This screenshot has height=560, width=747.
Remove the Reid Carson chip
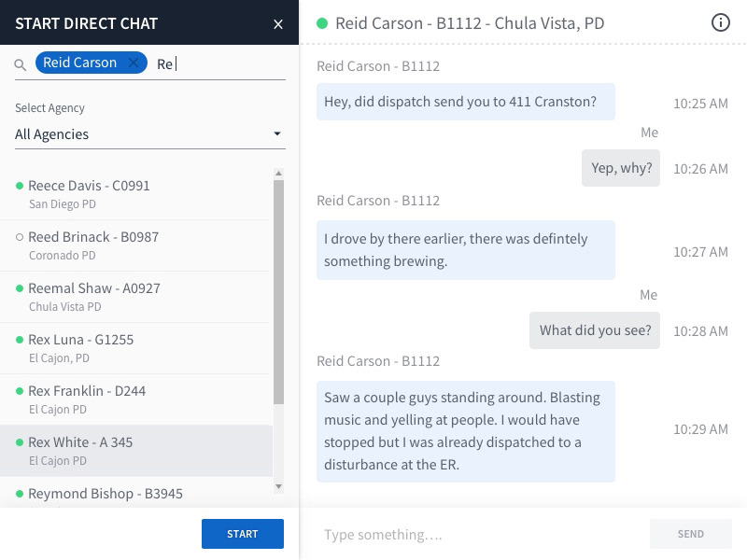tap(134, 63)
